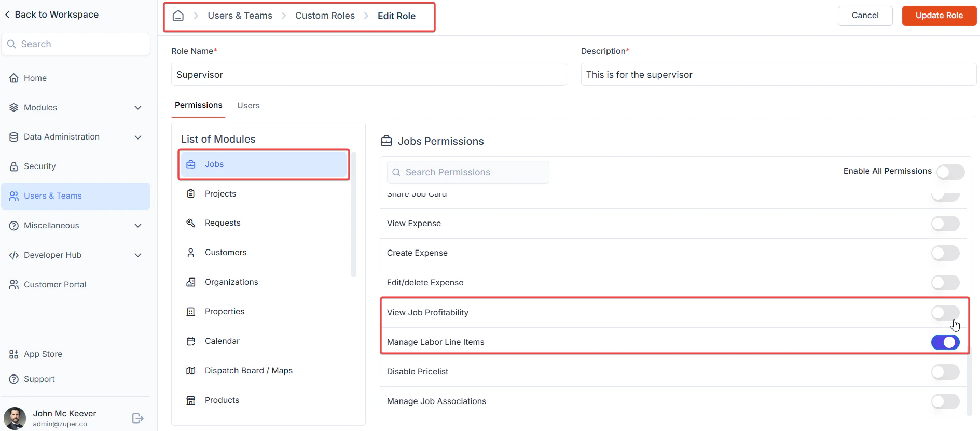Switch to the Users tab
The image size is (980, 431).
click(249, 106)
